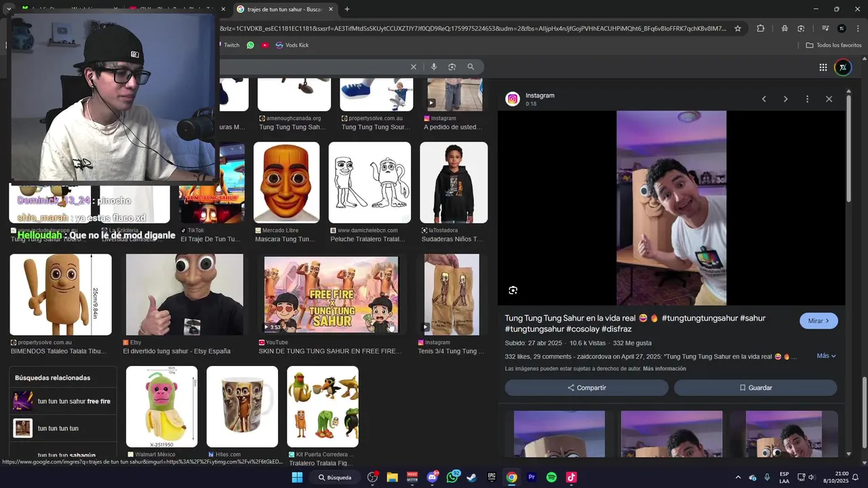Open Walmart México monkey banana thumbnail
This screenshot has width=868, height=488.
(x=161, y=407)
